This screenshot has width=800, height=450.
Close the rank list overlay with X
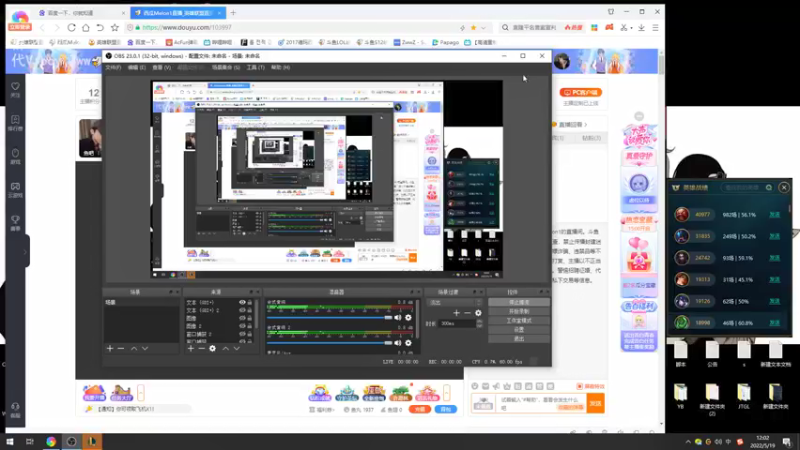[784, 188]
